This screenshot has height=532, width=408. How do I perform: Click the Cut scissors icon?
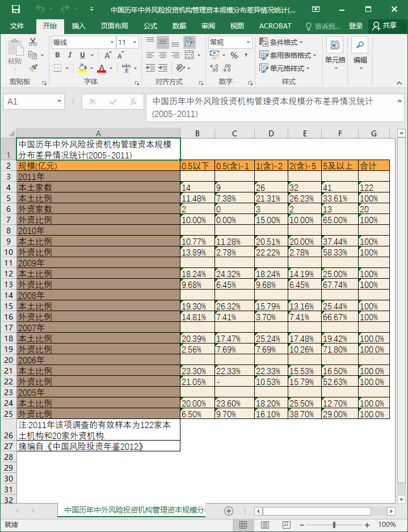pyautogui.click(x=33, y=42)
